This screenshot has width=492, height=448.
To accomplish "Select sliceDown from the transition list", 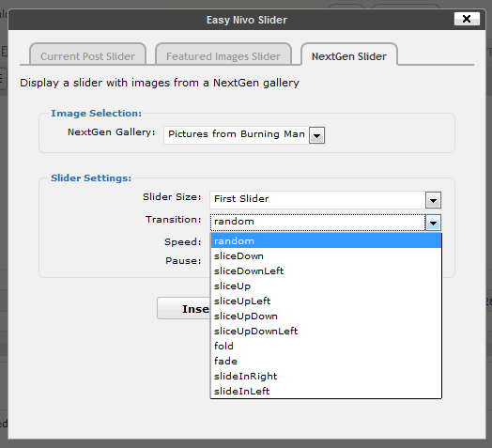I will (x=326, y=255).
